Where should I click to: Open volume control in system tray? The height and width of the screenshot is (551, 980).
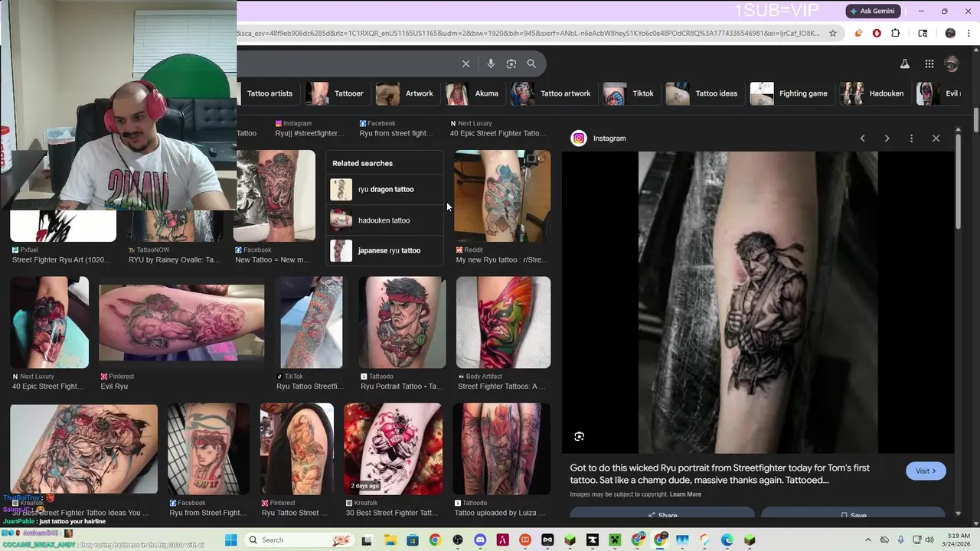929,540
